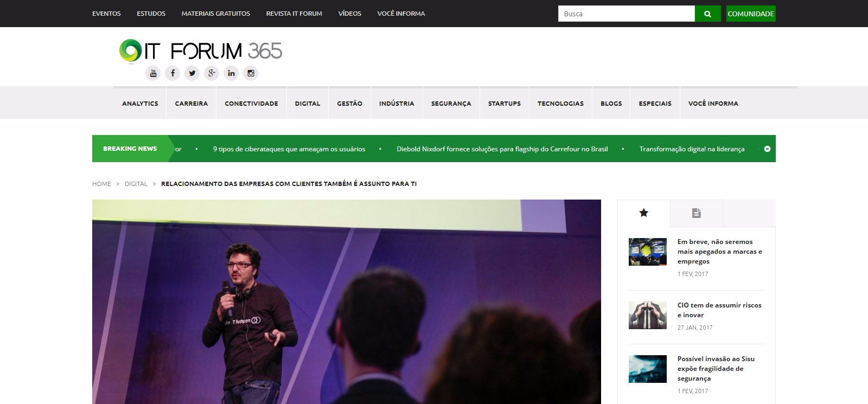Open the Instagram social icon
Viewport: 868px width, 404px height.
pyautogui.click(x=251, y=73)
